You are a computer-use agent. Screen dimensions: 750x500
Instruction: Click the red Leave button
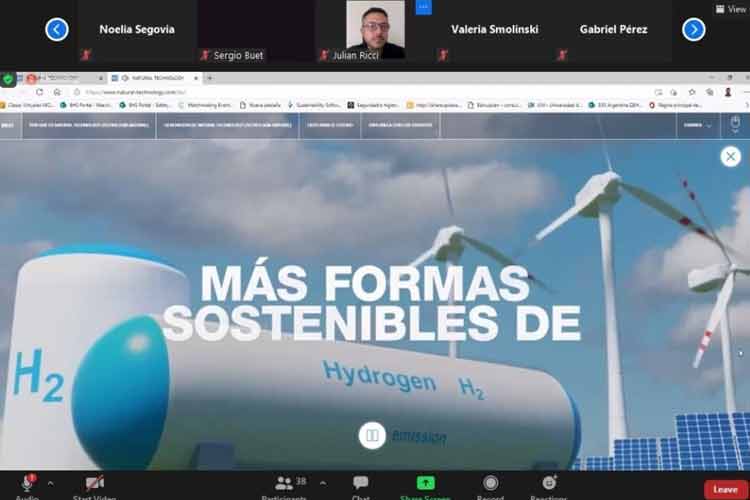(725, 489)
